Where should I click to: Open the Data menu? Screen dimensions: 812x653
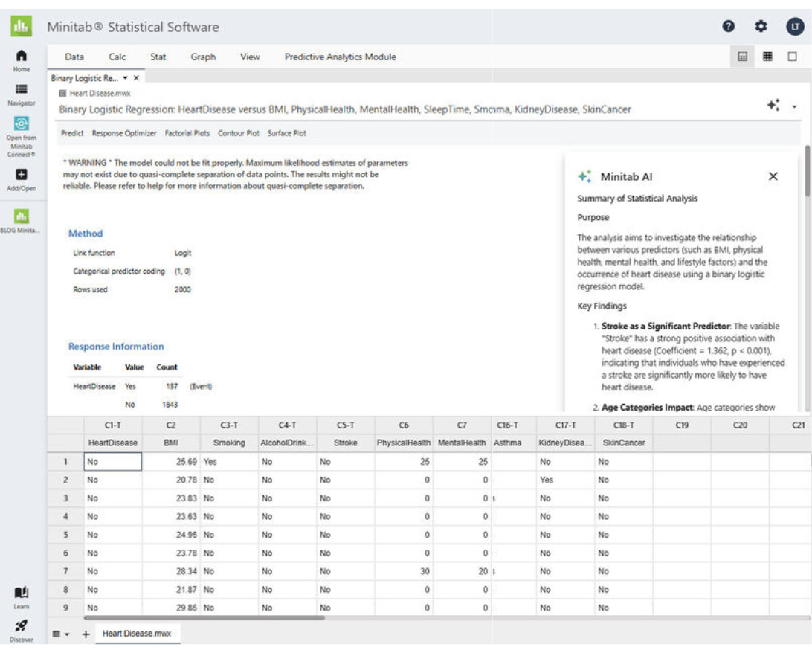pos(74,57)
